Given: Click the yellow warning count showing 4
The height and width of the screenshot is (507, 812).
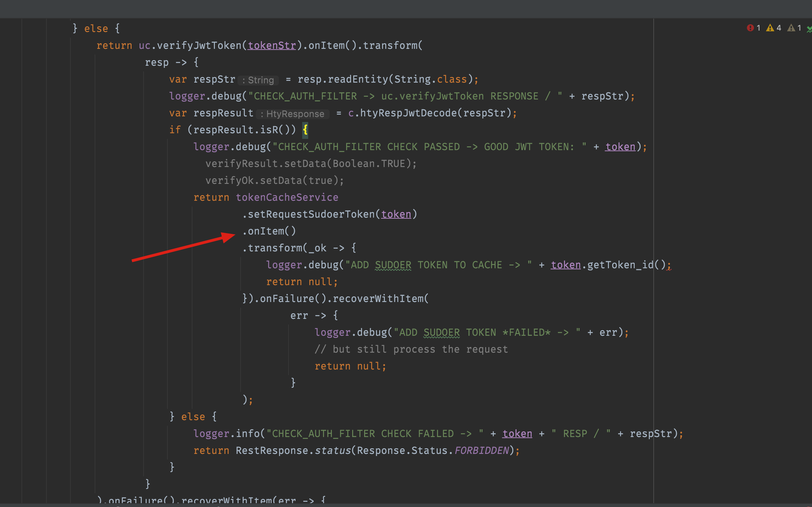Looking at the screenshot, I should tap(774, 28).
